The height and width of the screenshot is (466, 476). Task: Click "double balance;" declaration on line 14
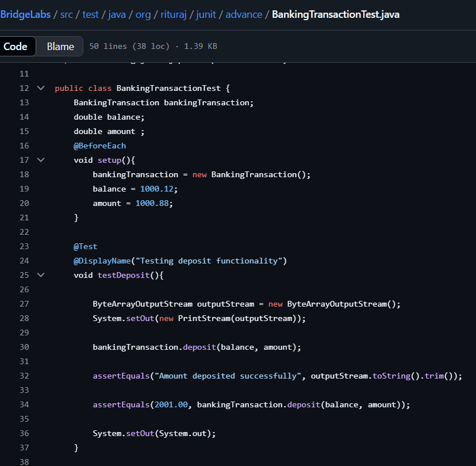[x=109, y=117]
